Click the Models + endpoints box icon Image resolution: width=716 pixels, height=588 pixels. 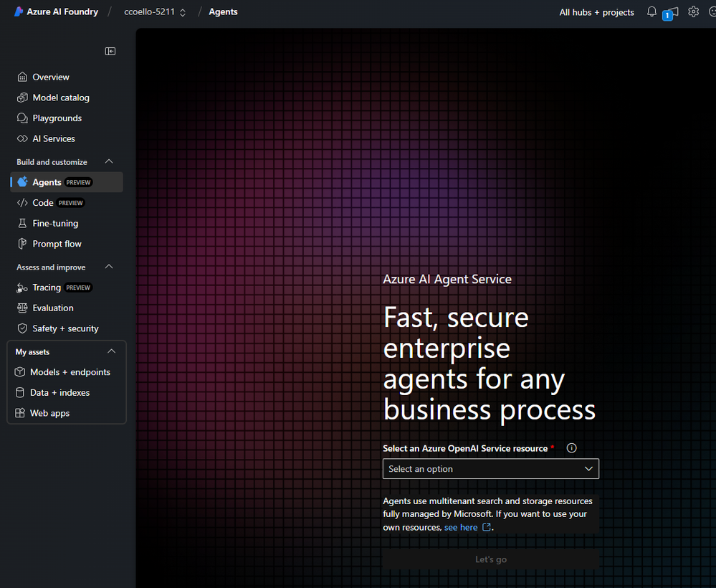point(19,372)
